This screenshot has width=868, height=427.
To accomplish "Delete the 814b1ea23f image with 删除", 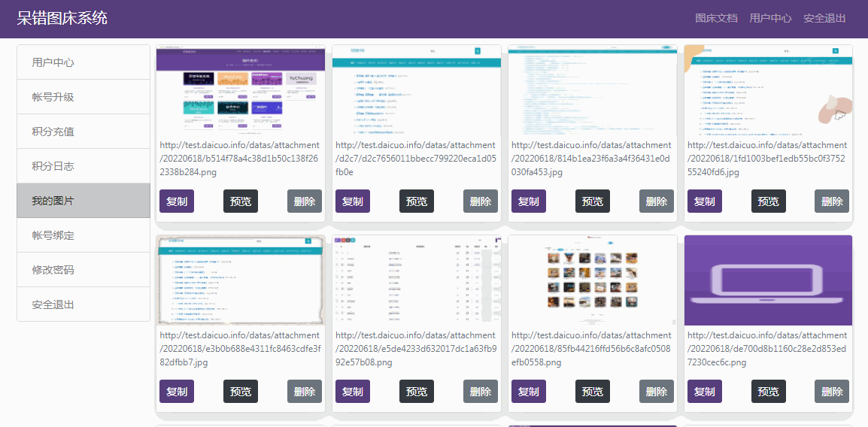I will pos(657,201).
